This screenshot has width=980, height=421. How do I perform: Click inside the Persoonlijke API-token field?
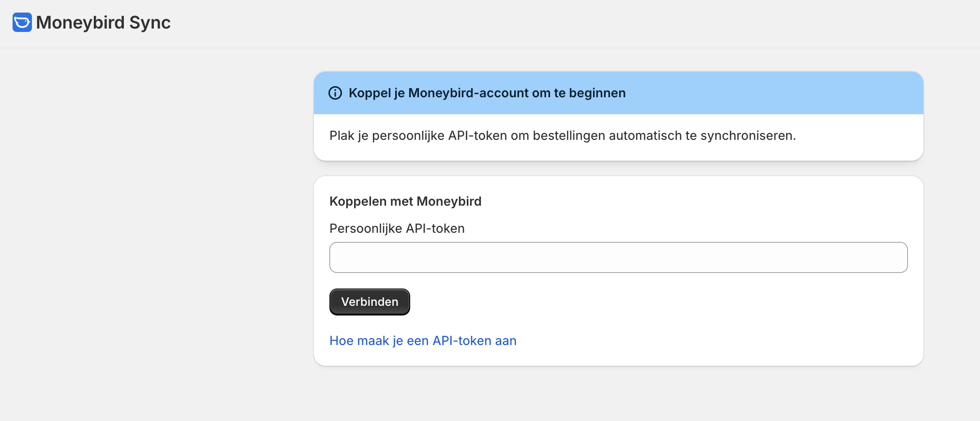618,257
